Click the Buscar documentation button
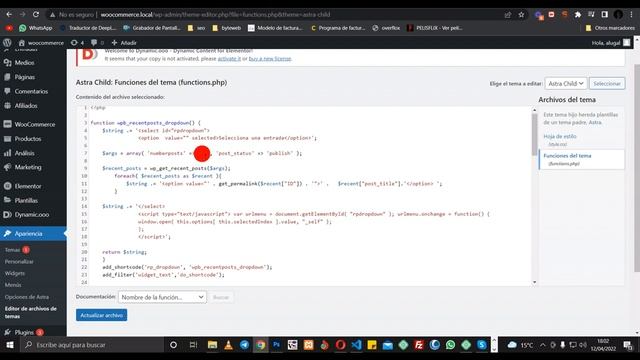640x360 pixels. (221, 297)
